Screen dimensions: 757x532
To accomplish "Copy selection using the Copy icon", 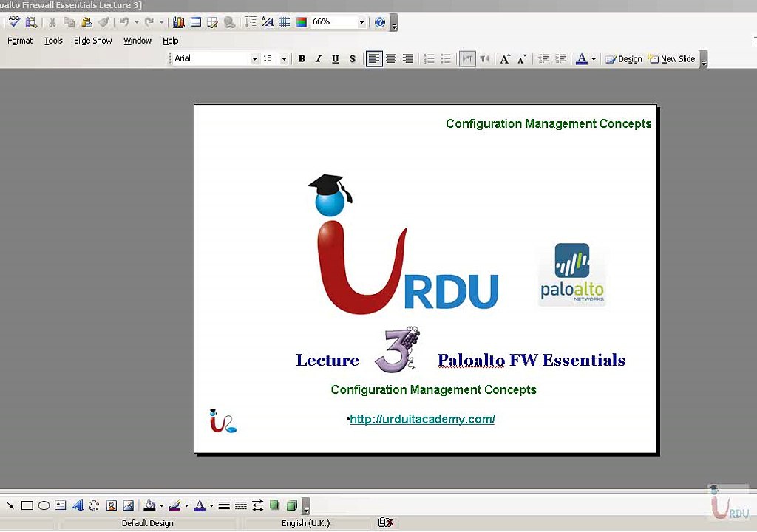I will point(69,22).
